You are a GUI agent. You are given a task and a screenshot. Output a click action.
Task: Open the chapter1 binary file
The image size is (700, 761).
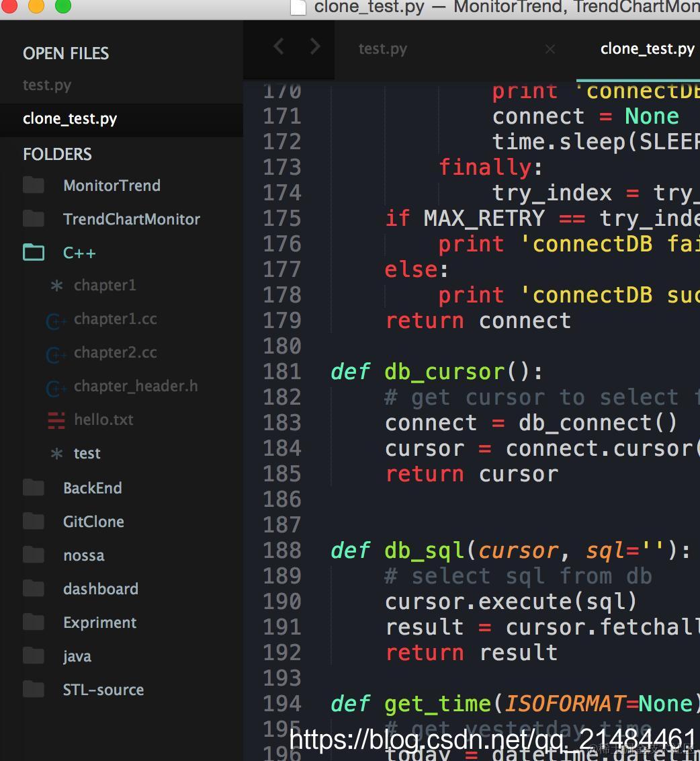(105, 285)
